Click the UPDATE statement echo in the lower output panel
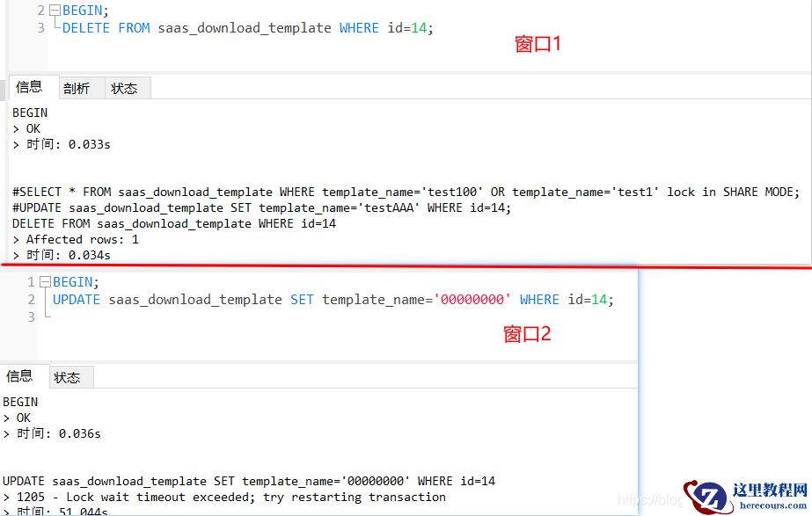 tap(249, 482)
